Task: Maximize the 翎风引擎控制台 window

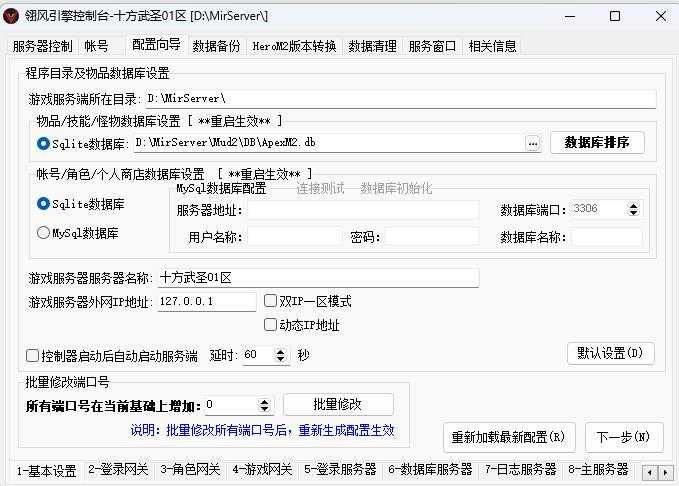Action: (615, 16)
